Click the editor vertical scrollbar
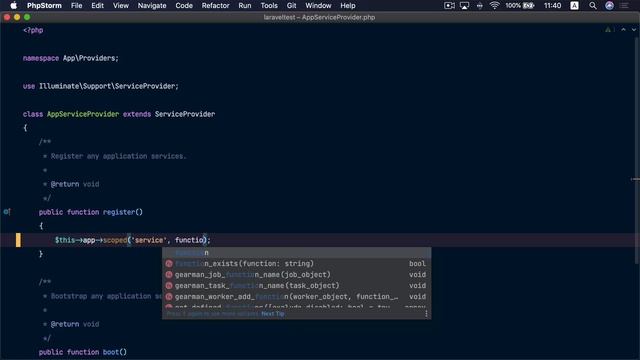Viewport: 640px width, 360px height. click(x=637, y=149)
